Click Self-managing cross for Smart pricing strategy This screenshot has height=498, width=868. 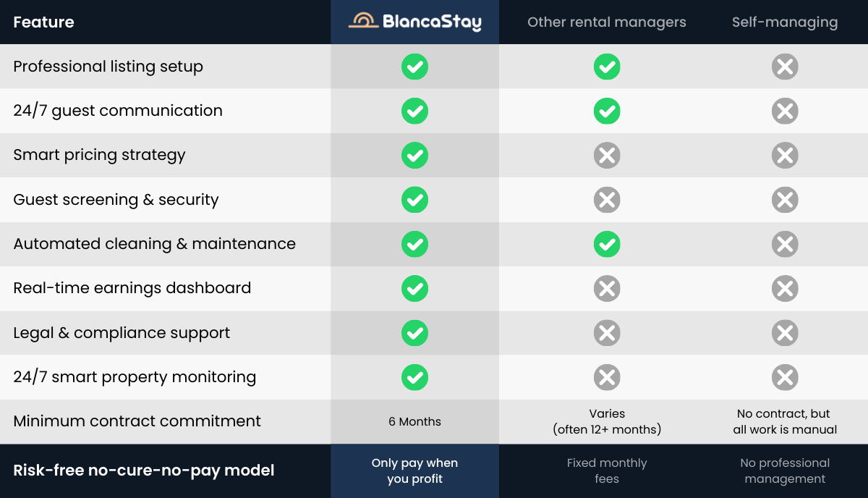tap(785, 156)
